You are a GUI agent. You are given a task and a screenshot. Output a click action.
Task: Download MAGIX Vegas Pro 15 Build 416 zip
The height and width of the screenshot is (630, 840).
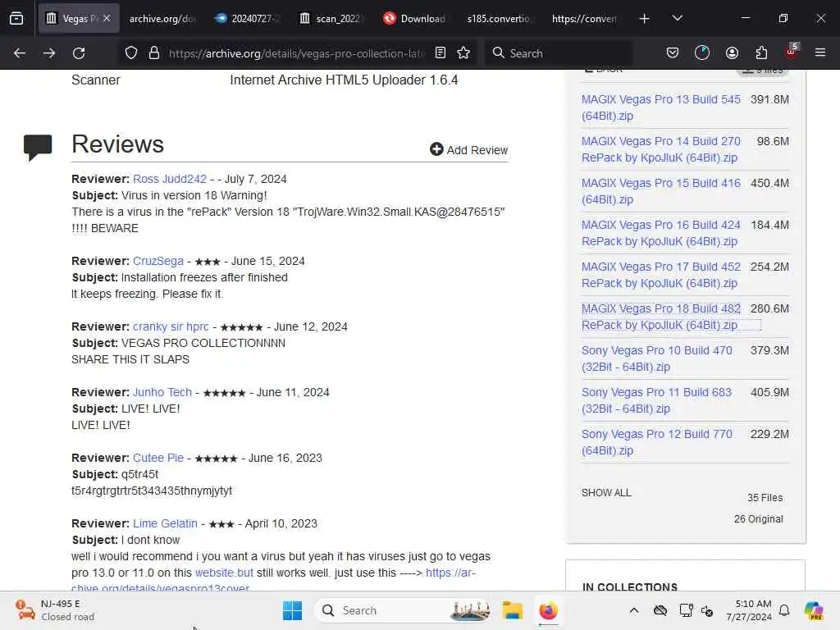[x=660, y=191]
